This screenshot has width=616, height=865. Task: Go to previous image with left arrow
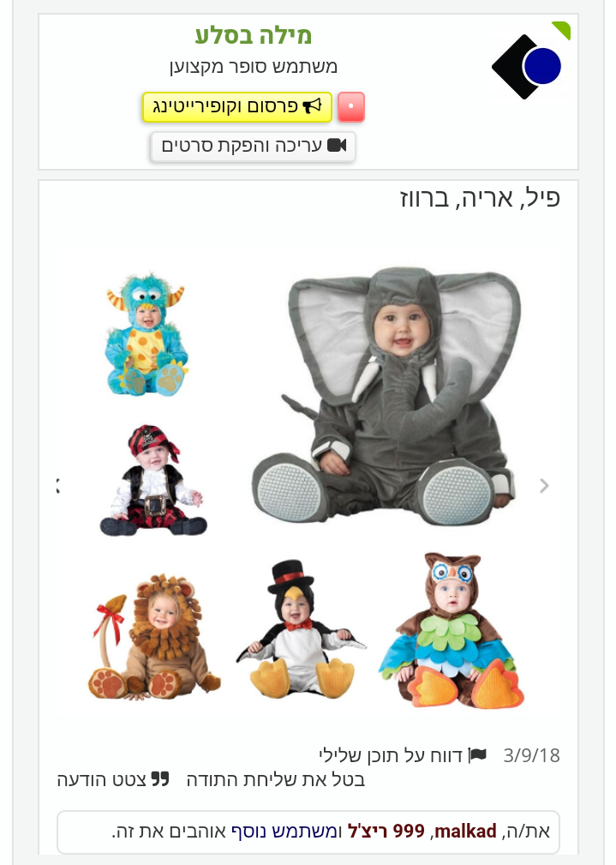click(x=58, y=485)
